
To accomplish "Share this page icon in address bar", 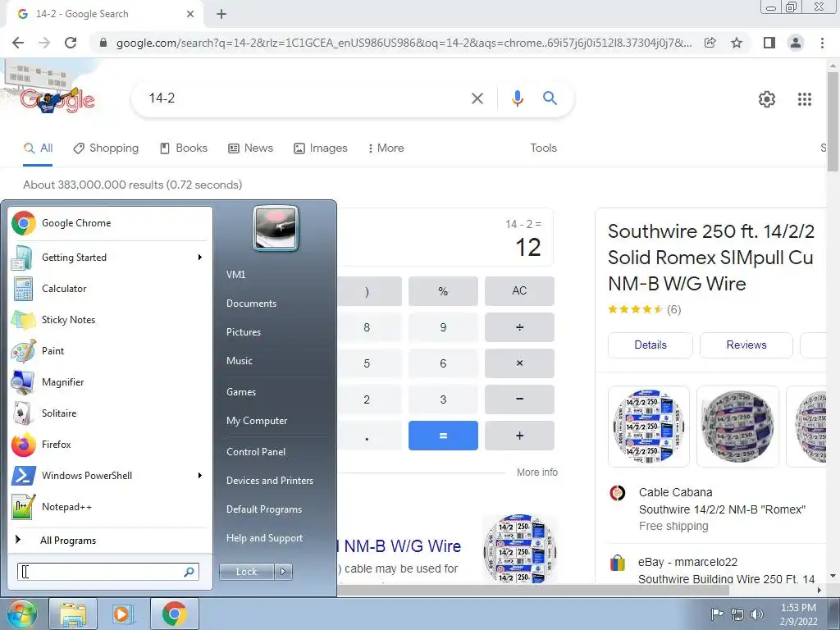I will (x=710, y=43).
